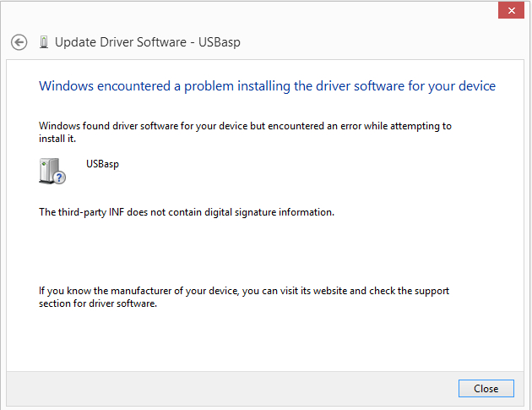Viewport: 532px width, 410px height.
Task: Select the USBasp device name label
Action: (x=102, y=164)
